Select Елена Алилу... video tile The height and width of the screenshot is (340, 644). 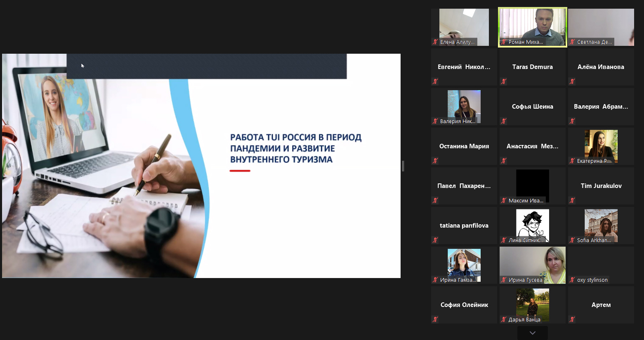[464, 27]
